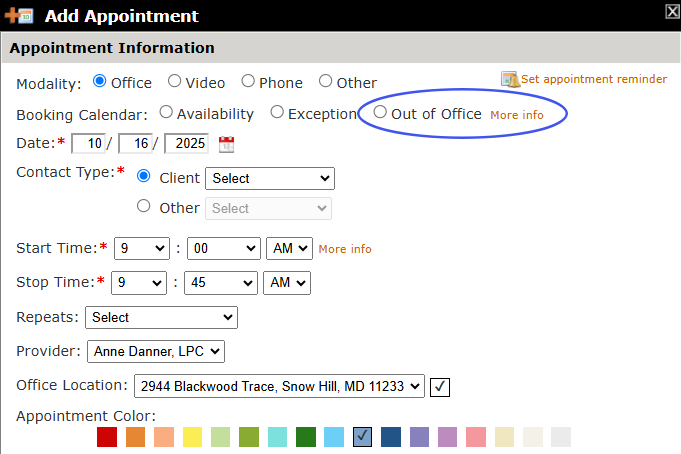
Task: Open the stop time AM/PM dropdown
Action: point(287,283)
